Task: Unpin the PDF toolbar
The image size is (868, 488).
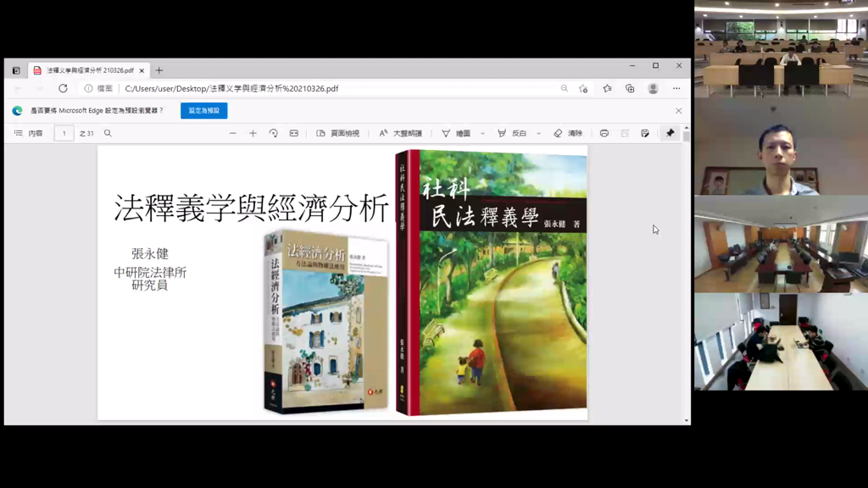Action: [670, 133]
